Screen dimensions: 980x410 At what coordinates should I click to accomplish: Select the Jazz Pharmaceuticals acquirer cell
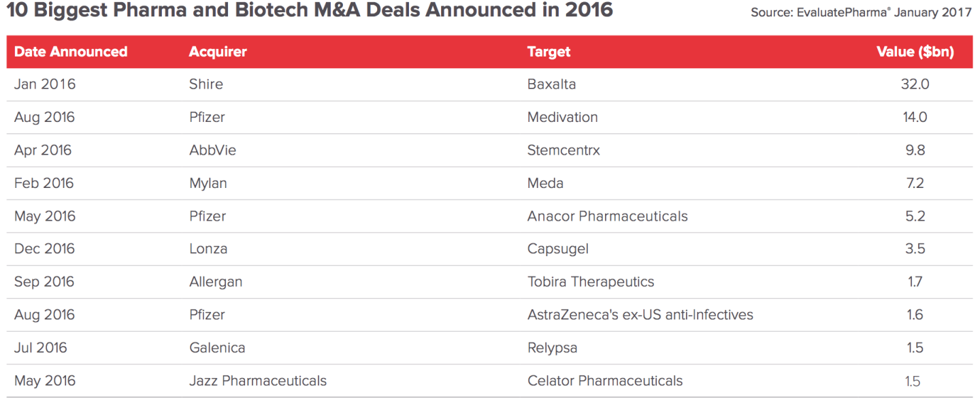click(x=257, y=381)
